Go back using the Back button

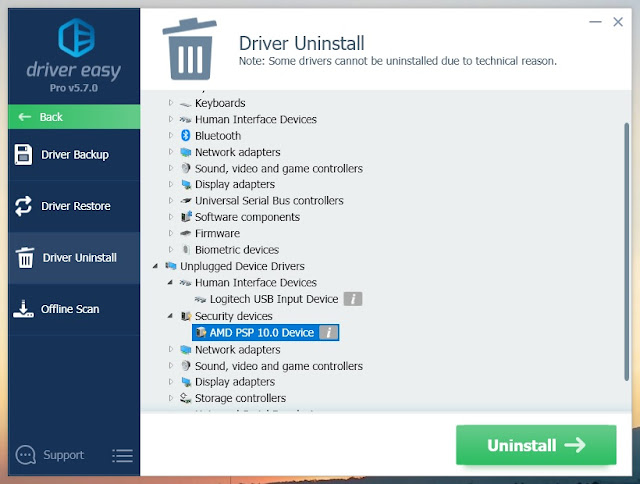tap(74, 117)
